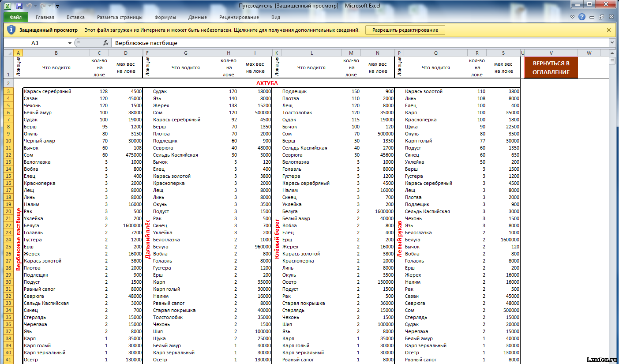This screenshot has height=364, width=619.
Task: Click the Select All corner of the grid
Action: [9, 53]
